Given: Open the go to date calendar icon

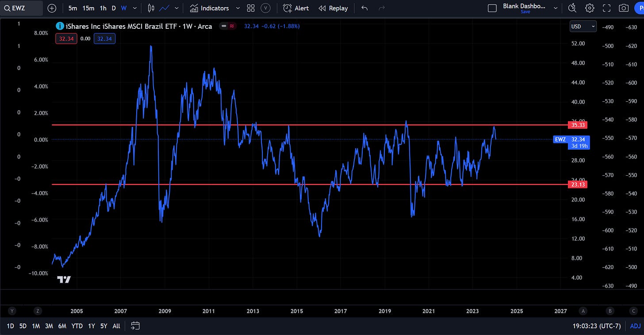Looking at the screenshot, I should (135, 326).
